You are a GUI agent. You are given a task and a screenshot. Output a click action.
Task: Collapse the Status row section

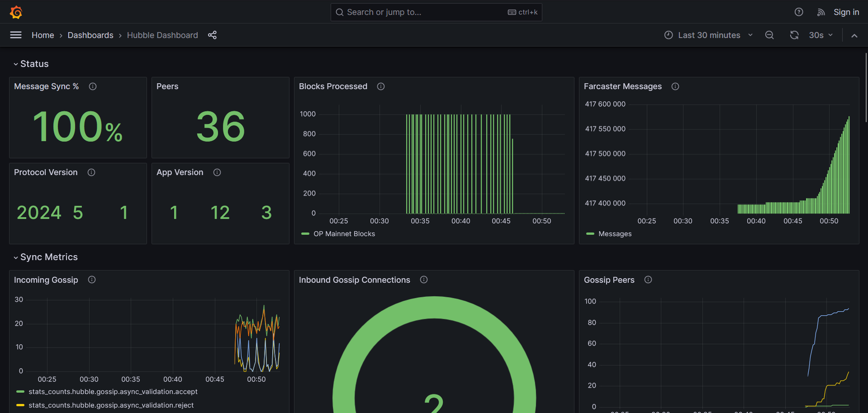point(34,64)
